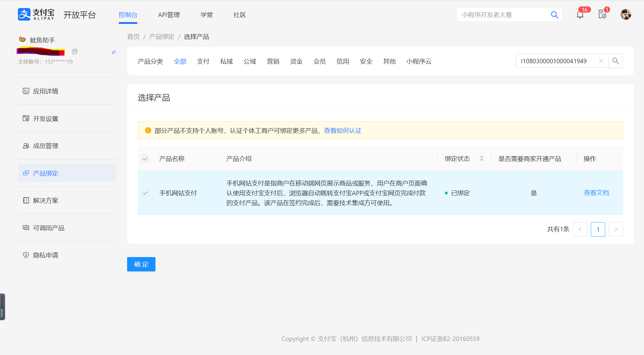Toggle the select-all header checkbox
This screenshot has height=355, width=644.
145,159
